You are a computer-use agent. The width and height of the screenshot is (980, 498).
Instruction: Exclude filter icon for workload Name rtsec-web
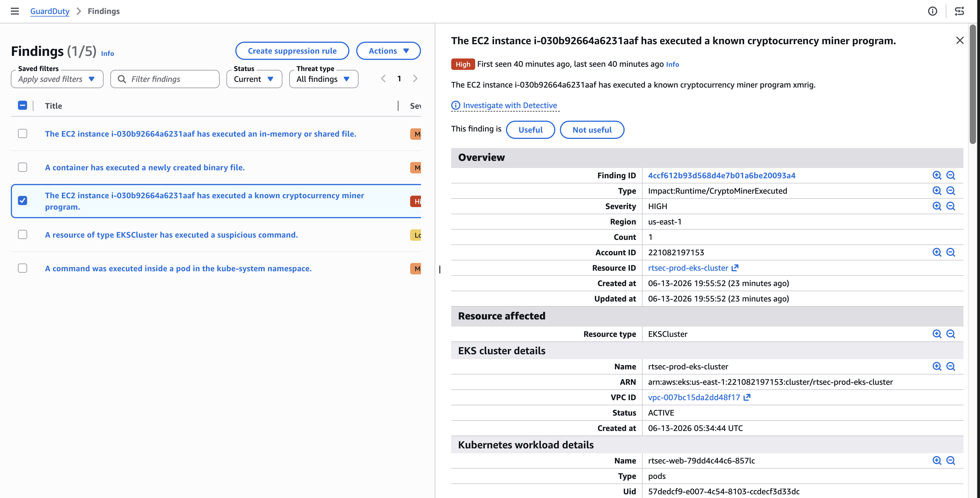[x=951, y=461]
